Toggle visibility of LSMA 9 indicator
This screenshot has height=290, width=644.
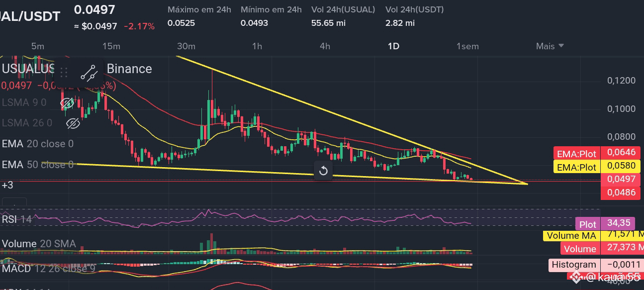click(x=67, y=103)
